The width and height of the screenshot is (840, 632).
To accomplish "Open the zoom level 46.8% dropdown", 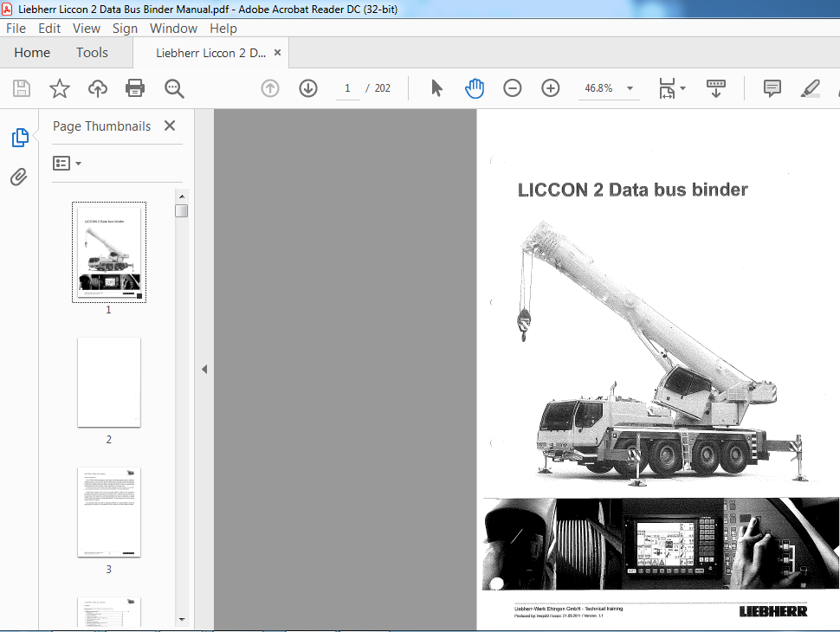I will pos(630,88).
